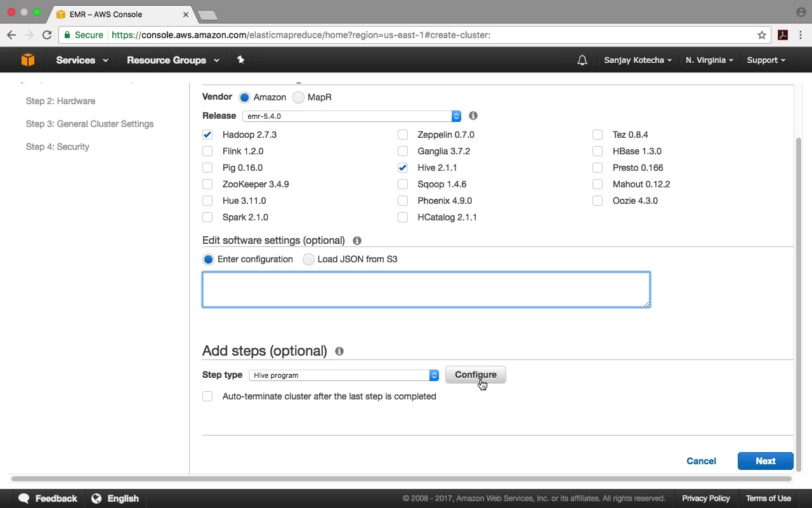
Task: Enable Pig 0.16.0 application
Action: coord(207,168)
